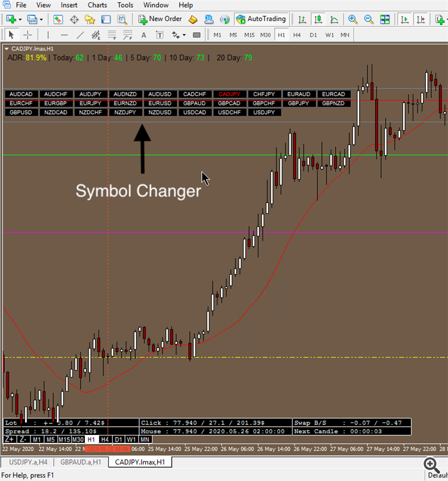Open the Navigator folder-star icon
The height and width of the screenshot is (481, 448).
point(90,19)
